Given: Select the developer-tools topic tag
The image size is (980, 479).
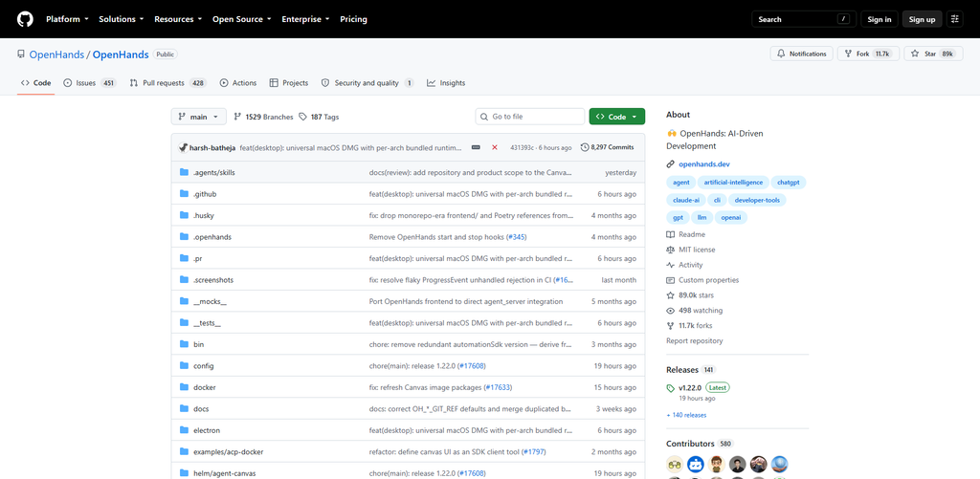Looking at the screenshot, I should (x=757, y=200).
